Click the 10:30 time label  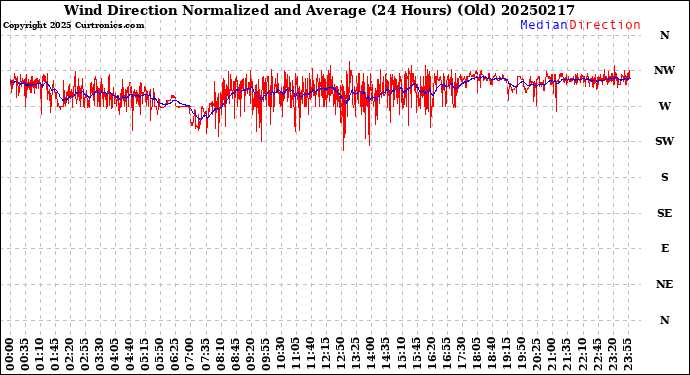(280, 355)
